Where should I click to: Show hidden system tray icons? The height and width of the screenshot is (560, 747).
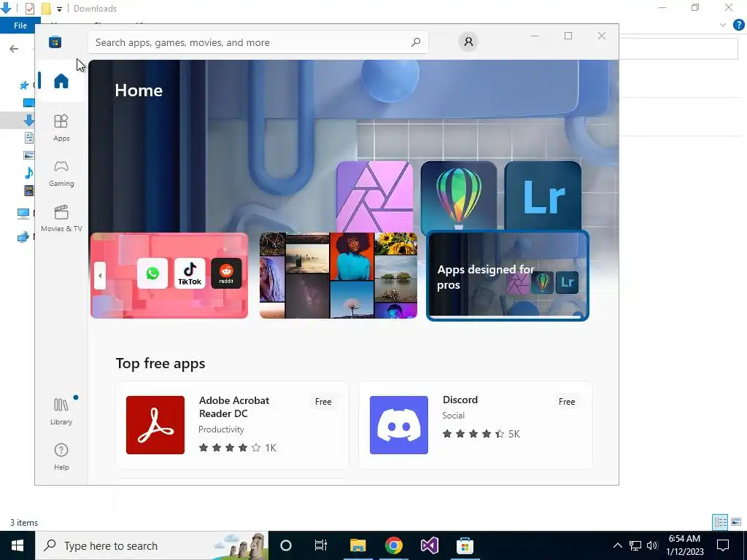pyautogui.click(x=617, y=545)
